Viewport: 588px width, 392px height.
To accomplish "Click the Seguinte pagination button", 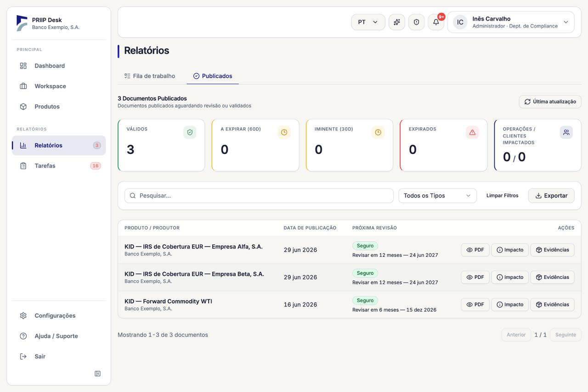I will pyautogui.click(x=565, y=335).
